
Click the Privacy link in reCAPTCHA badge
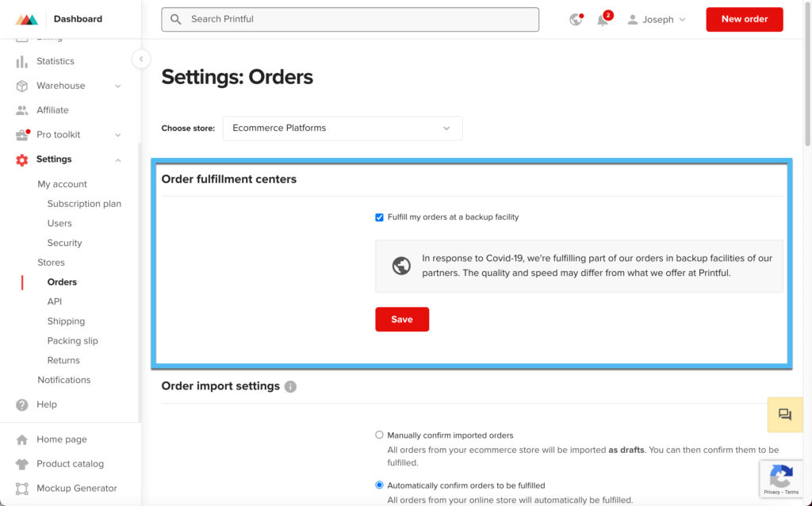772,493
